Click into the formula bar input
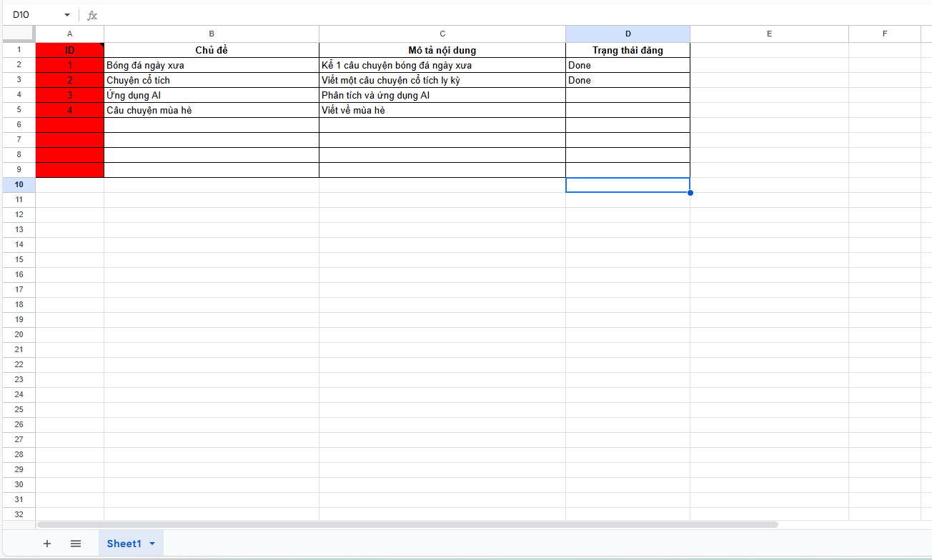 pyautogui.click(x=515, y=15)
